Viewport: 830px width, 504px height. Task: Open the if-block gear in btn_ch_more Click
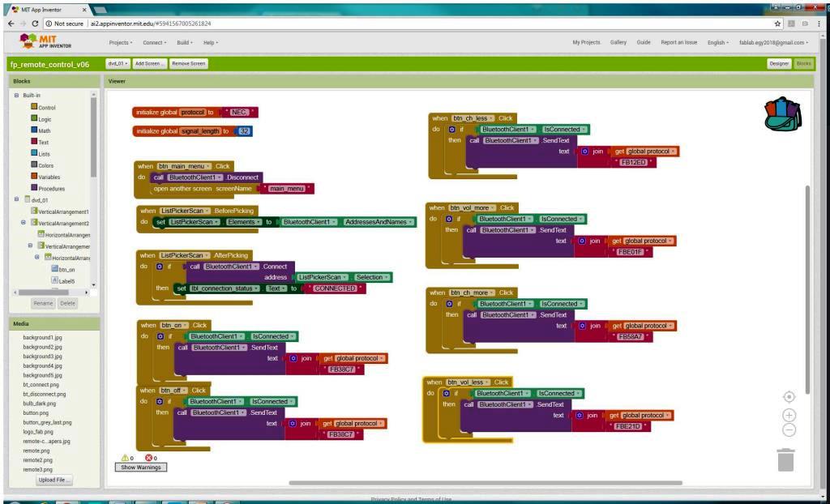[449, 304]
